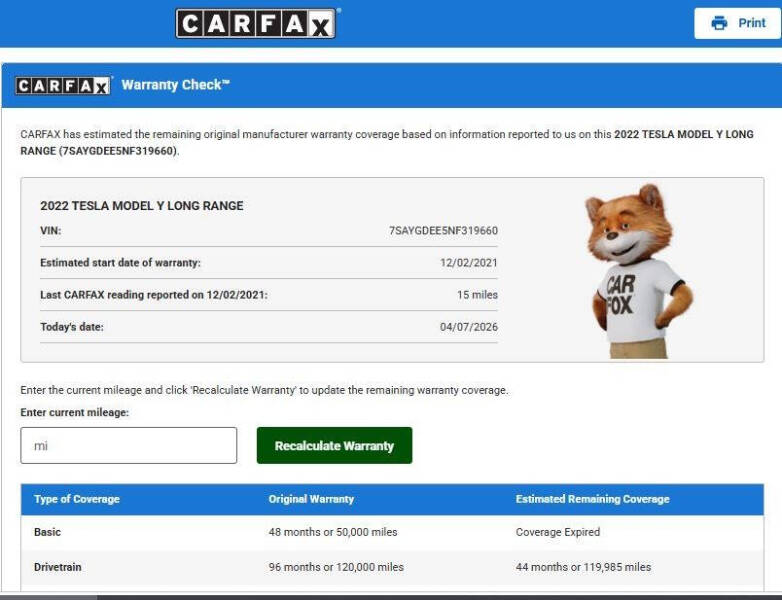Select the Basic coverage row label
Screen dimensions: 782x600
coord(47,532)
